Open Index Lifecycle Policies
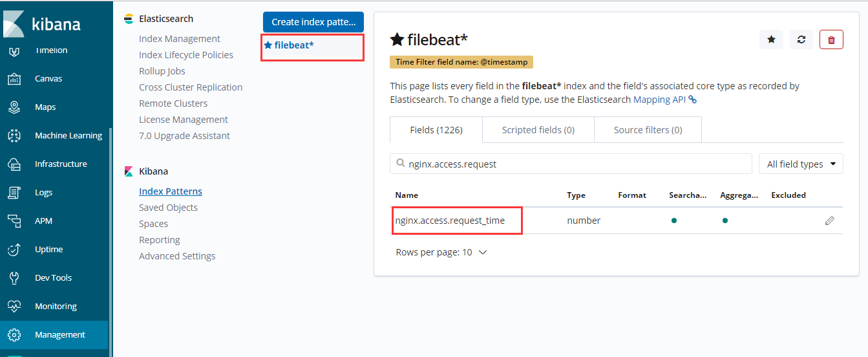Screen dimensions: 868x357 click(186, 55)
